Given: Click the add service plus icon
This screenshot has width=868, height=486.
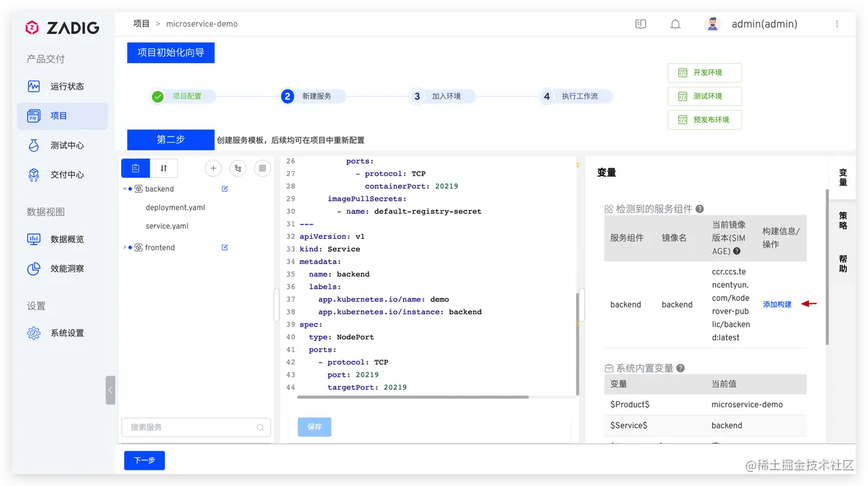Looking at the screenshot, I should [213, 168].
